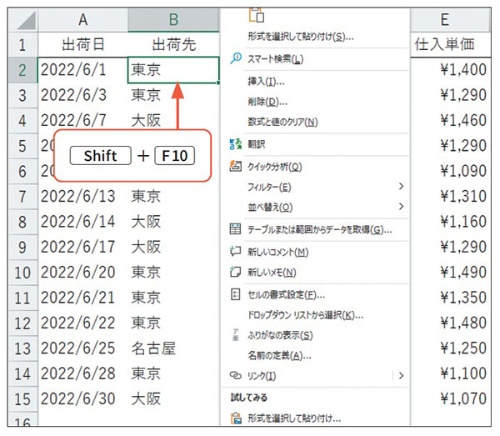Click the 出荷日 header cell
The image size is (500, 436).
[x=83, y=45]
